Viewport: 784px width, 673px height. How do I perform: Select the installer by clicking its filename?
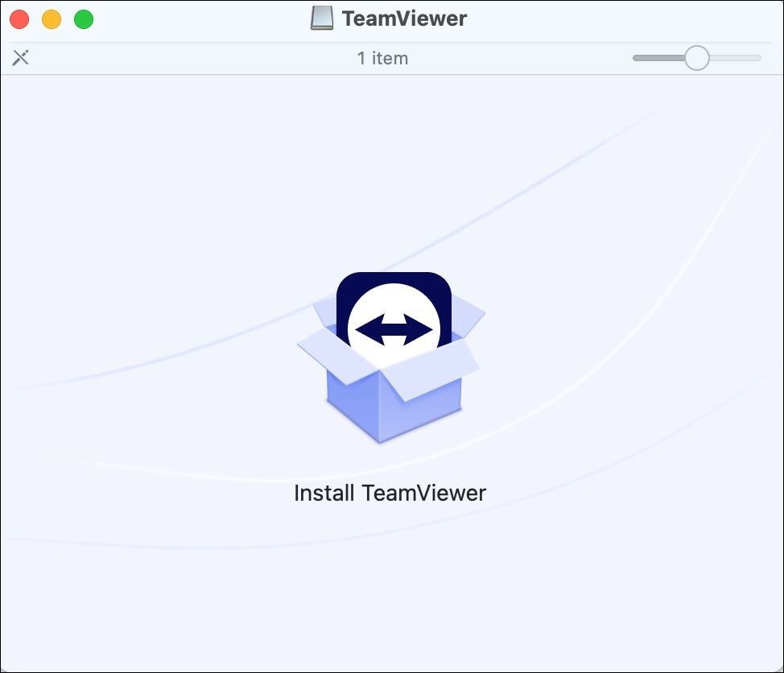[x=389, y=492]
